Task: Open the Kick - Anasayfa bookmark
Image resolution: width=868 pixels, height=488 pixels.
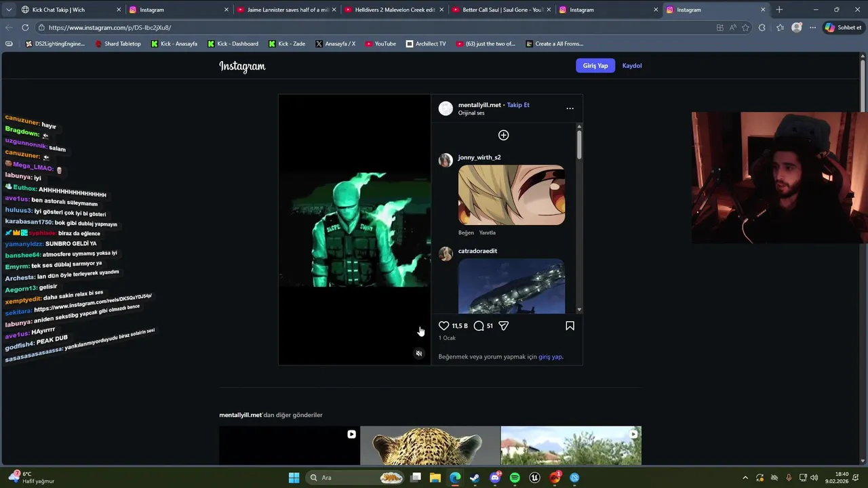Action: (174, 43)
